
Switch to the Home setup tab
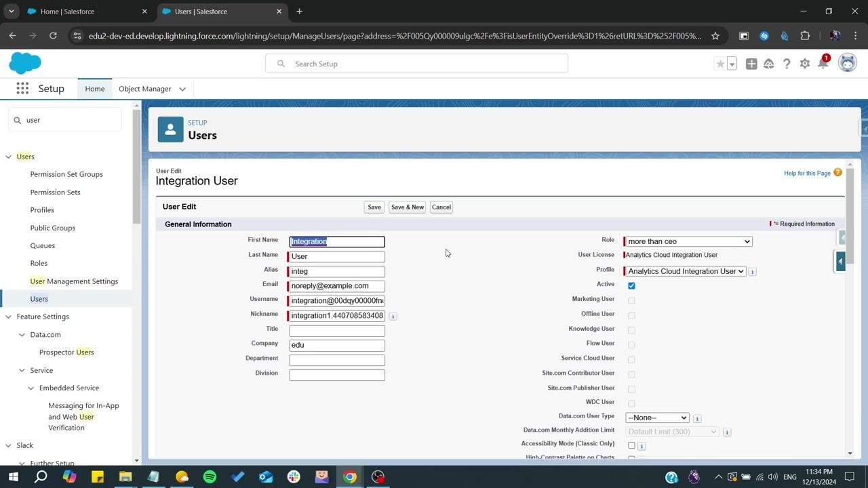pos(95,89)
